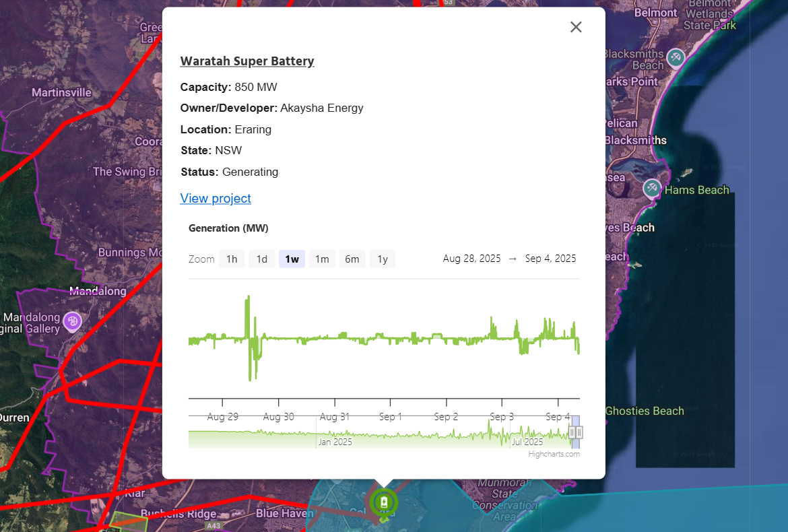
Task: Click right handle of chart navigator
Action: pos(579,432)
